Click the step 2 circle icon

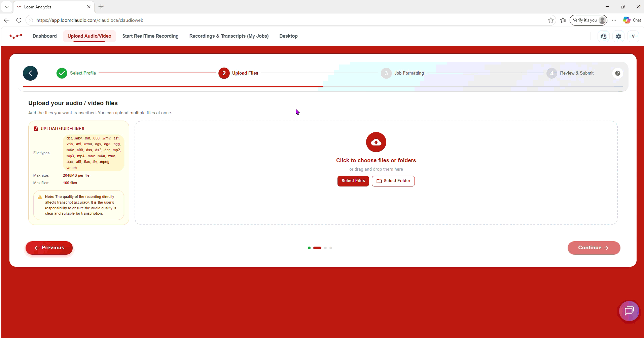[224, 73]
